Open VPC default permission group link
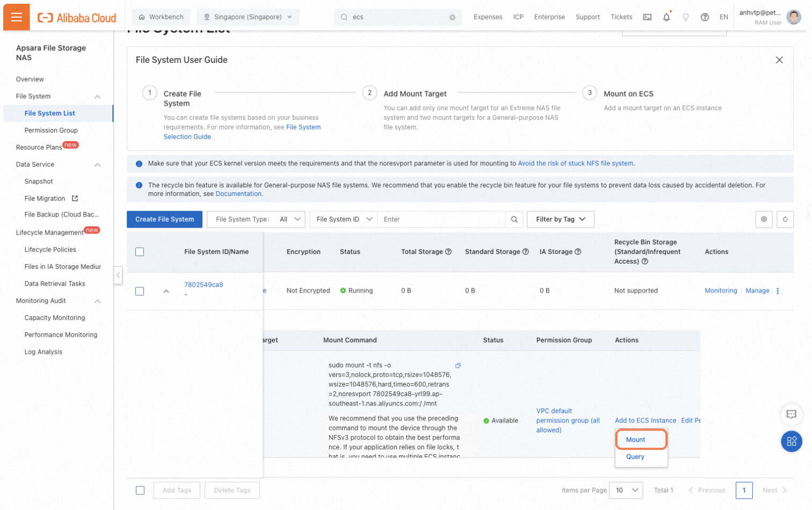 [568, 420]
